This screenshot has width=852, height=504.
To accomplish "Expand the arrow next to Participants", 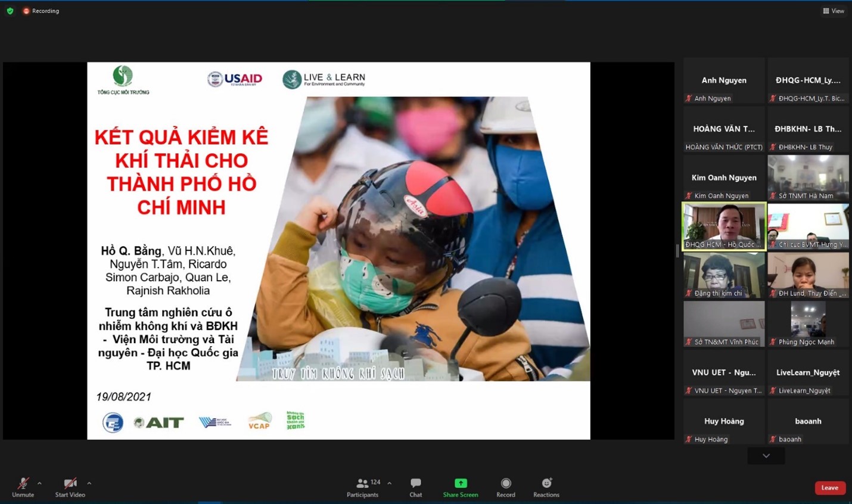I will point(389,483).
